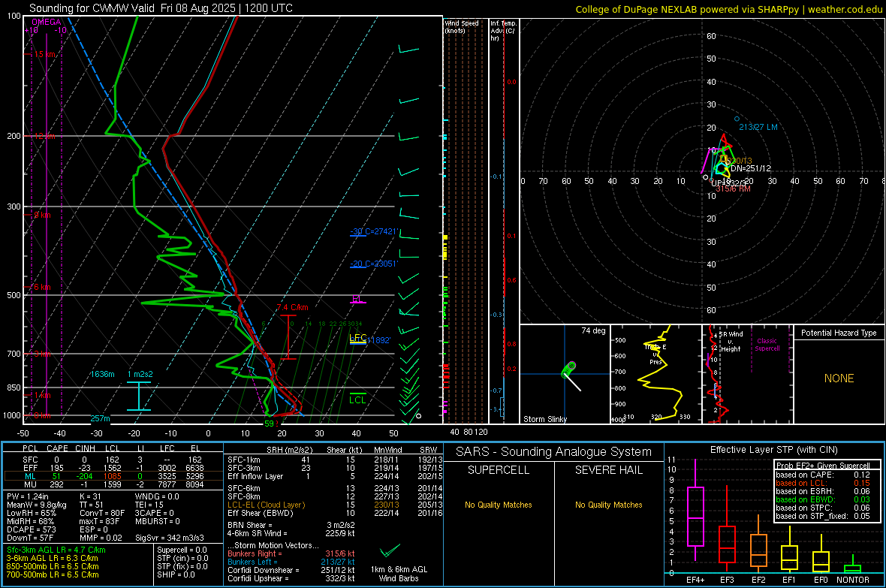
Task: Click the TEI = 15 value
Action: point(149,505)
